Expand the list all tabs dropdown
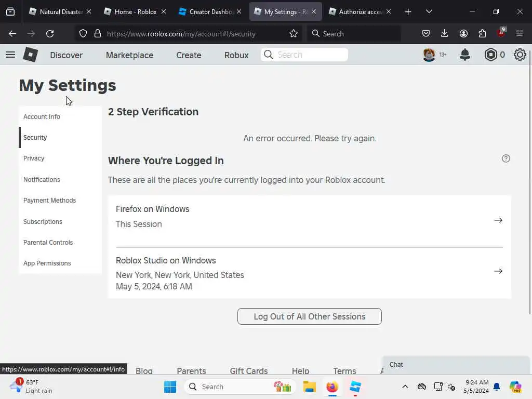Viewport: 532px width, 399px height. 429,12
